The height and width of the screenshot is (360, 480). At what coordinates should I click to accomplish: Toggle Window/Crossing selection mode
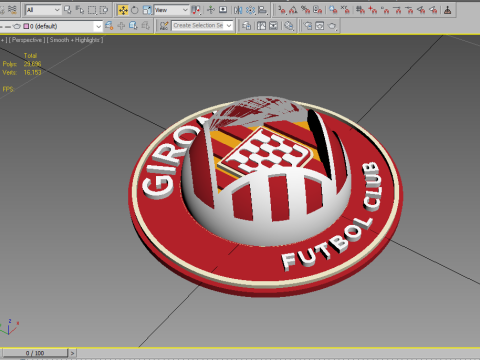pyautogui.click(x=104, y=10)
